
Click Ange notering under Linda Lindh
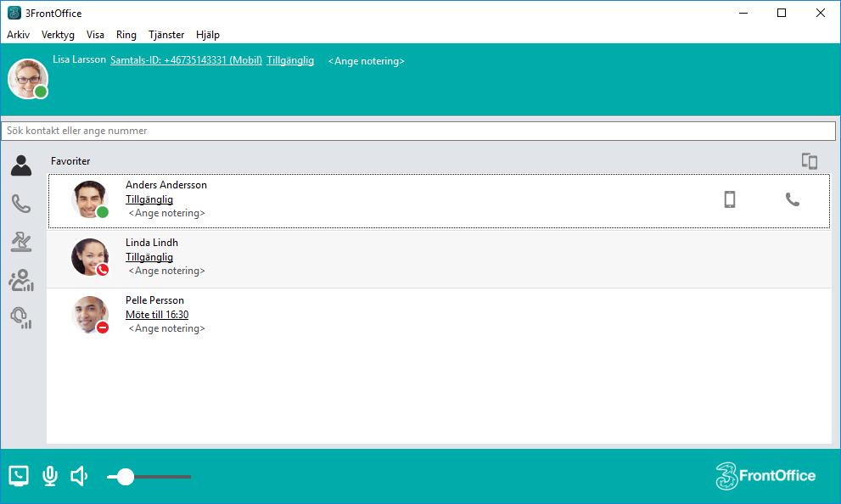tap(167, 271)
